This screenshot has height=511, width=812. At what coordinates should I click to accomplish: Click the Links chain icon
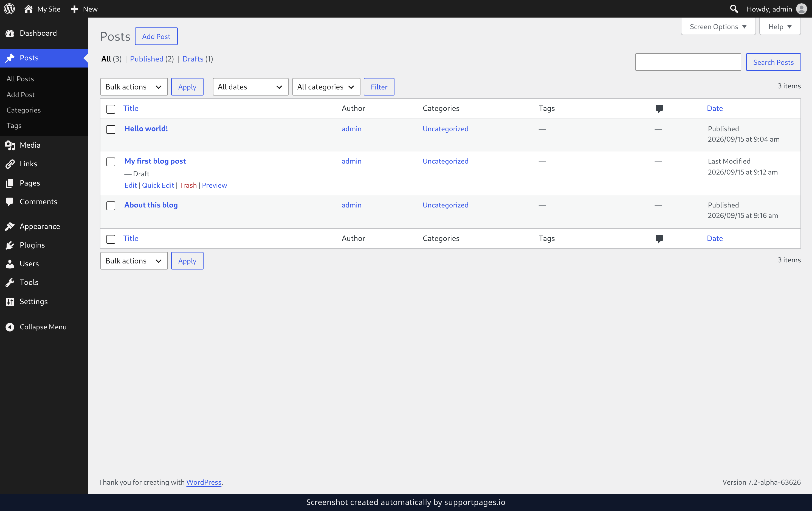pos(10,164)
